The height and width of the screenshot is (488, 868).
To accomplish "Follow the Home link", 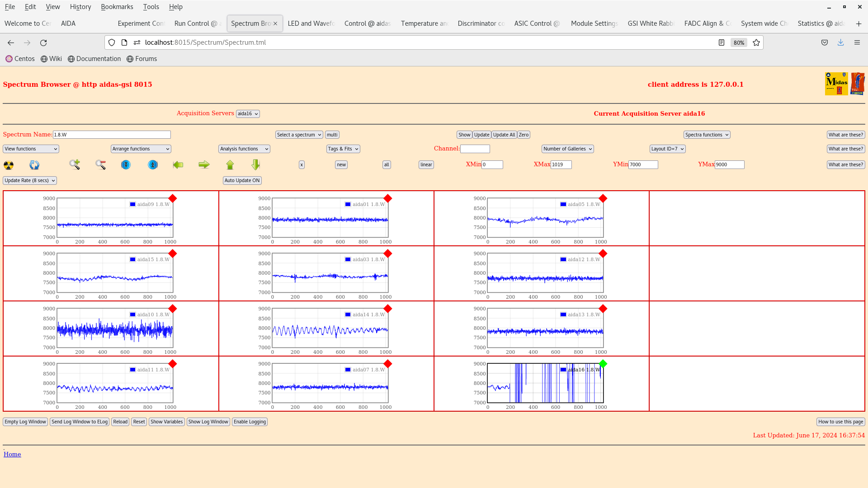I will (12, 455).
